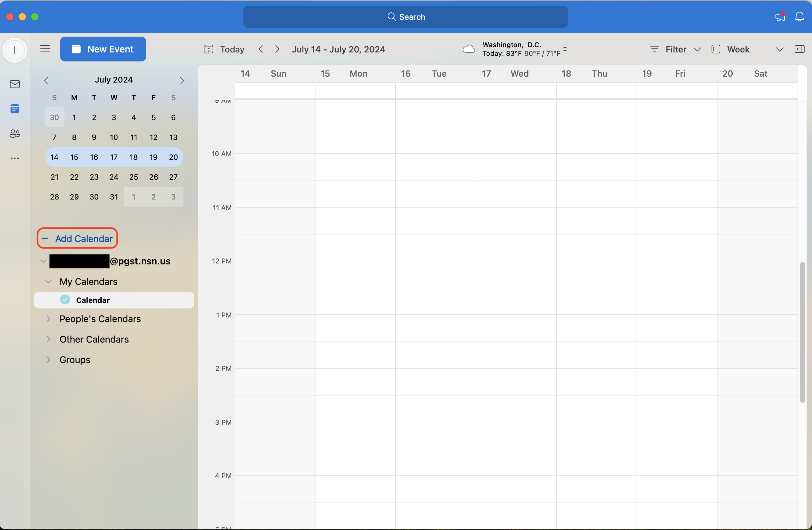Toggle the hamburger sidebar menu
The height and width of the screenshot is (530, 812).
(x=45, y=49)
